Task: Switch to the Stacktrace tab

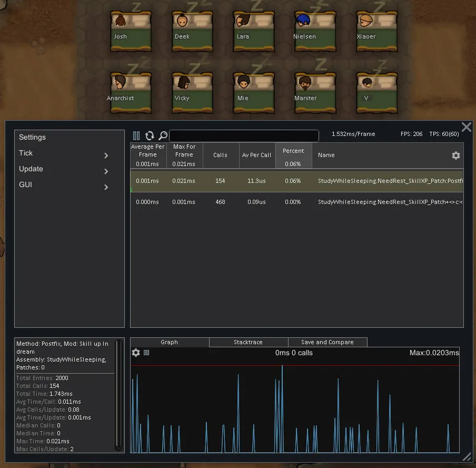Action: 248,342
